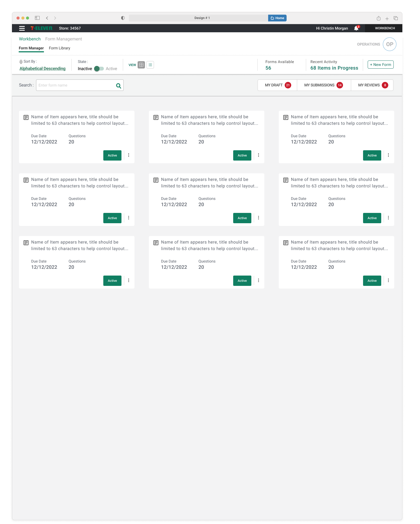This screenshot has width=420, height=524.
Task: Click the search magnifier icon
Action: 118,86
